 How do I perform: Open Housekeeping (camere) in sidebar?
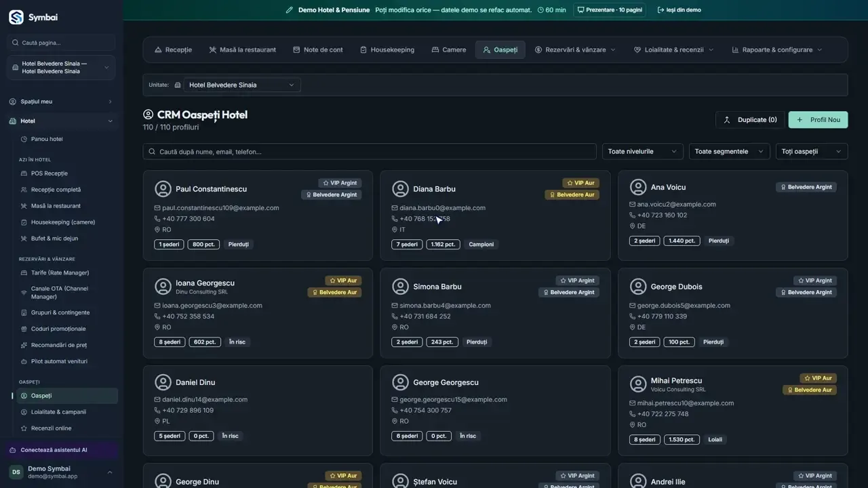pos(63,222)
